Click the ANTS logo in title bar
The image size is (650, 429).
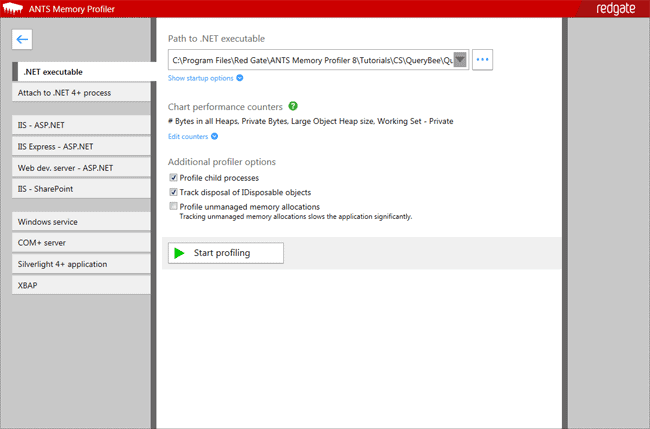tap(13, 10)
